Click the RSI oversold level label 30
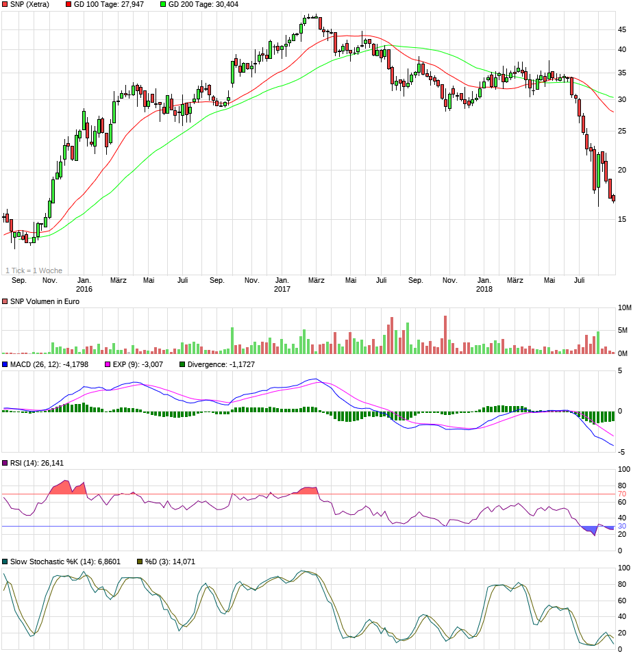Image resolution: width=644 pixels, height=656 pixels. pyautogui.click(x=622, y=527)
